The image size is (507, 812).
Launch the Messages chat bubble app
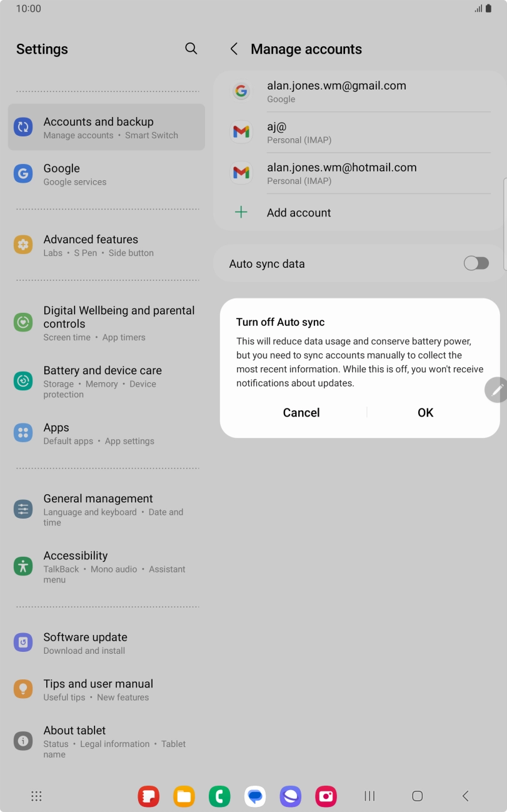pyautogui.click(x=255, y=796)
